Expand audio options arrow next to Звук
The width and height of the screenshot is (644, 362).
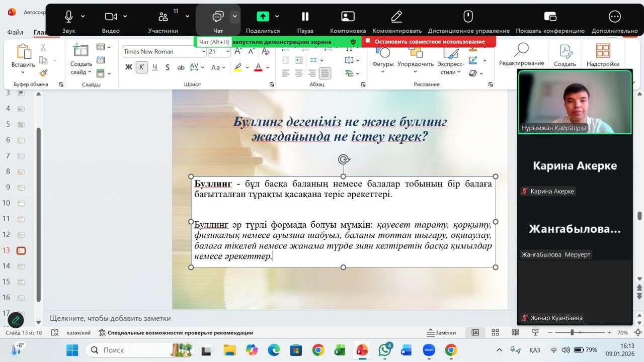click(83, 17)
